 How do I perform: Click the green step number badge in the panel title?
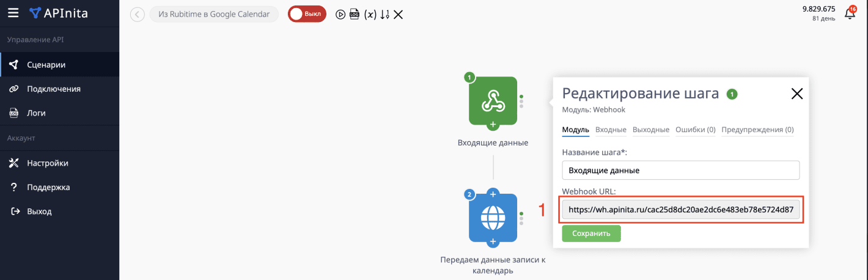point(732,94)
